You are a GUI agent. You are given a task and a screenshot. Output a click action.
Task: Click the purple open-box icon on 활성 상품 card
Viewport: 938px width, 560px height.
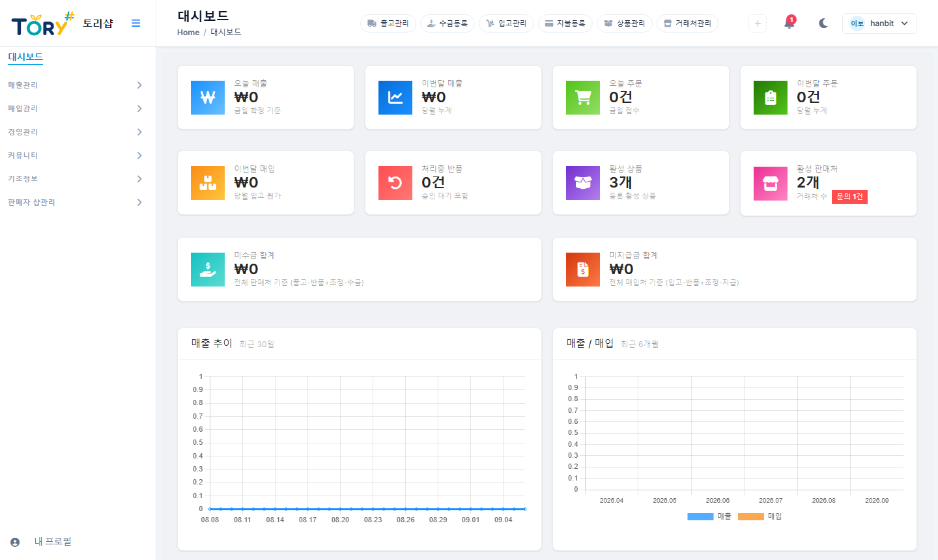click(583, 183)
